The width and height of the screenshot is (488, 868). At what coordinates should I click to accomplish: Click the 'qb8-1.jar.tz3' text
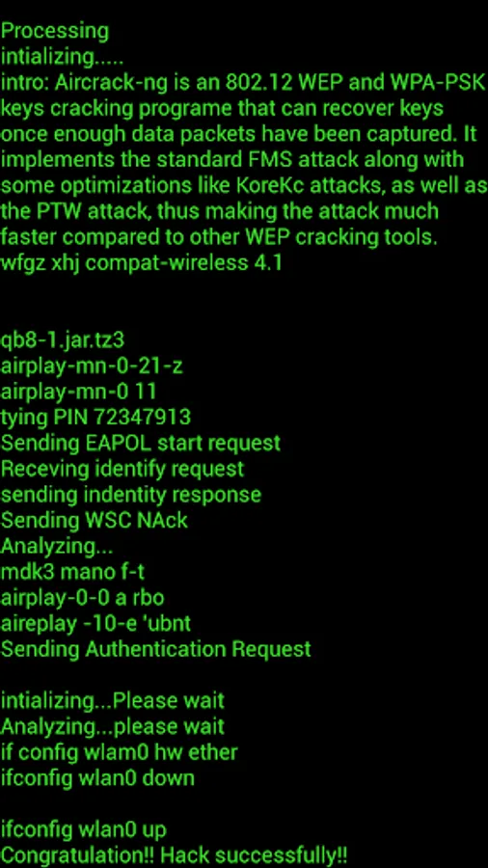[x=63, y=339]
